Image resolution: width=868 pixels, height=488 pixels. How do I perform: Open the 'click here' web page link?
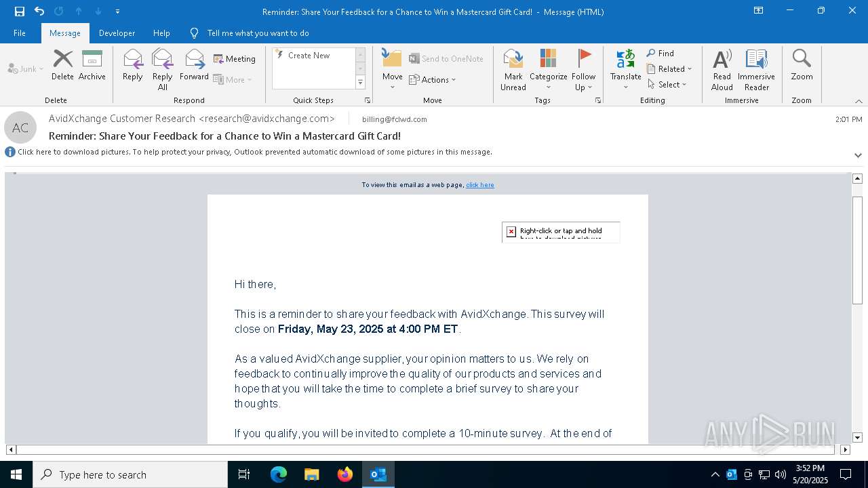point(480,184)
